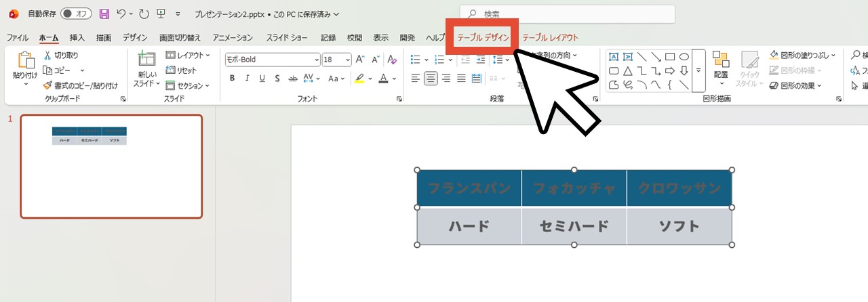Switch to the テーブル レイアウト tab
The image size is (868, 302).
click(550, 37)
